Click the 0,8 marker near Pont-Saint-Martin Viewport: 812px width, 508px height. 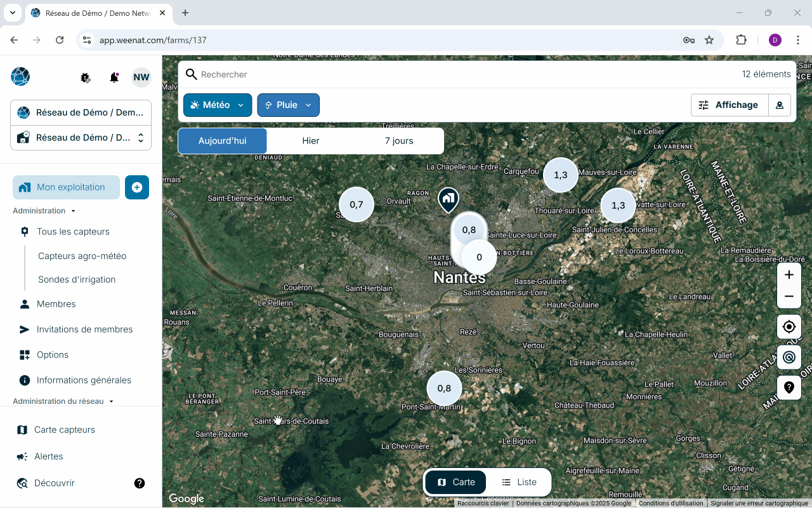coord(444,389)
